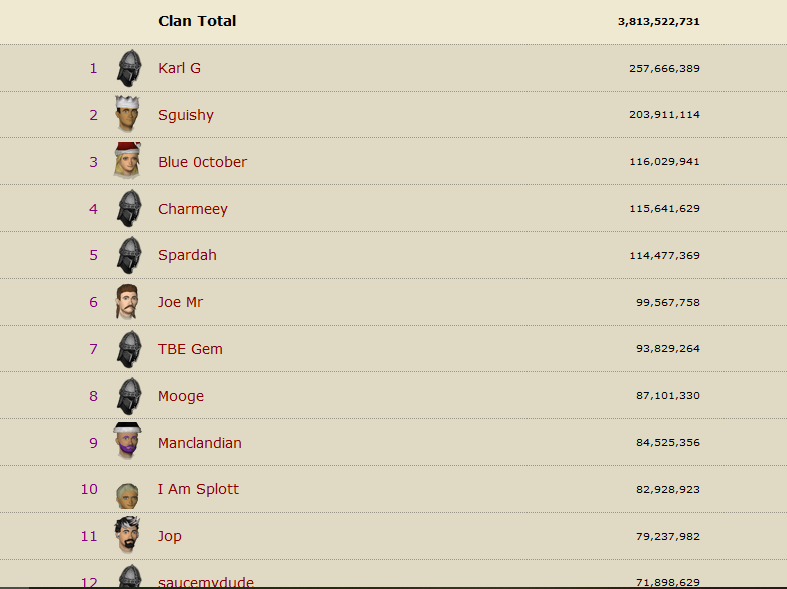787x589 pixels.
Task: Open Spardah's profile link
Action: tap(187, 255)
